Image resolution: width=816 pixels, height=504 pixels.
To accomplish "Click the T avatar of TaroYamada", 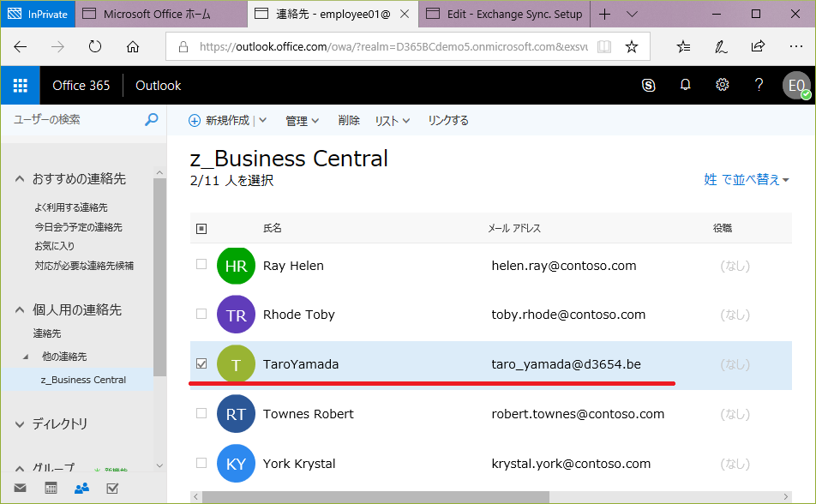I will [x=236, y=364].
